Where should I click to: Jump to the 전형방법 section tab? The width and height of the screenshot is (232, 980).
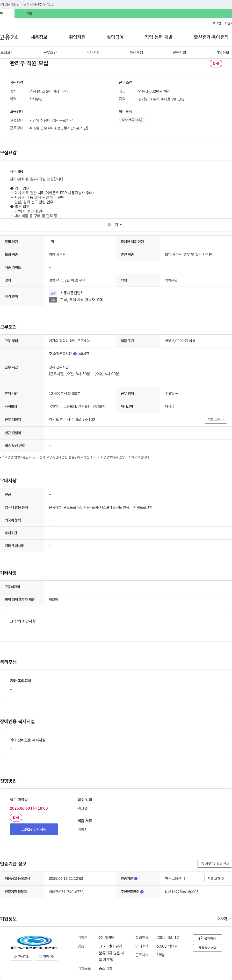(x=179, y=52)
